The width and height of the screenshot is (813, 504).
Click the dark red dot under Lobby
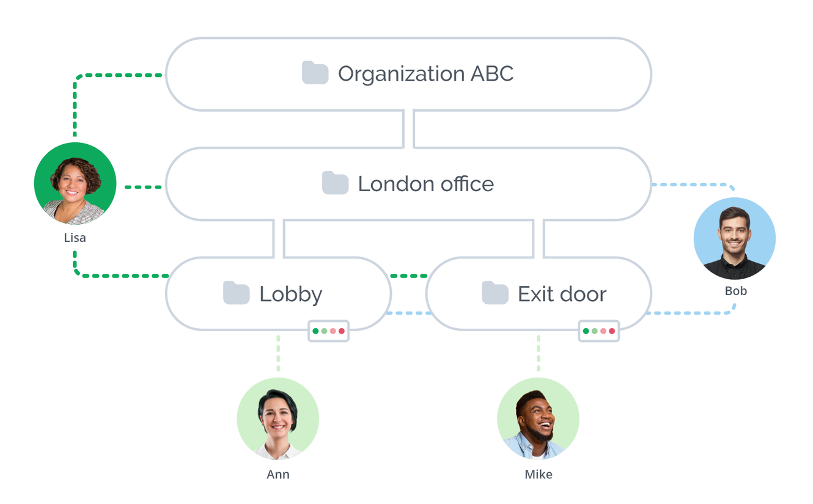pyautogui.click(x=342, y=331)
